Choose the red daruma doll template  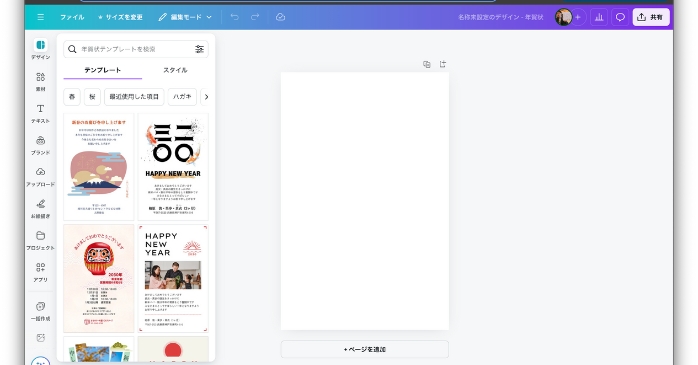coord(98,279)
